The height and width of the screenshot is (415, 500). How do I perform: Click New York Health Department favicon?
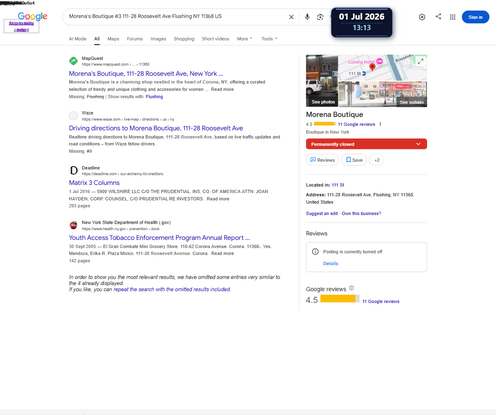(x=73, y=225)
